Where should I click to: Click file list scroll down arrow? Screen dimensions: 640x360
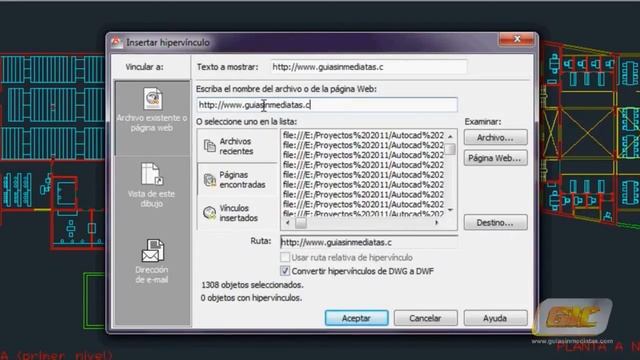[x=450, y=210]
